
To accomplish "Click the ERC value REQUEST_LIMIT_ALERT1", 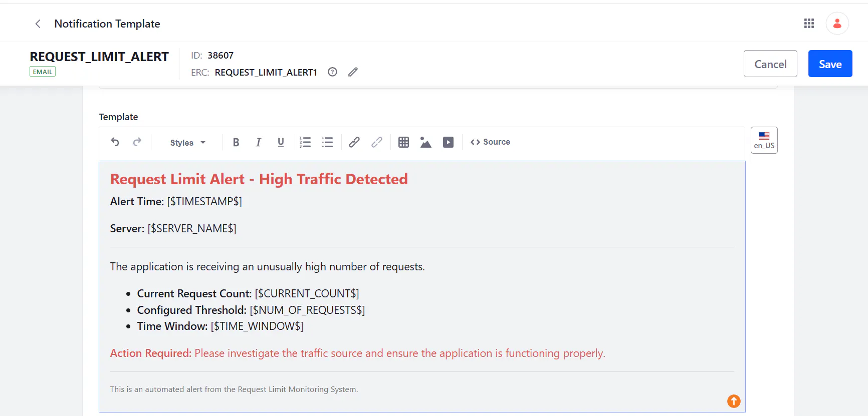I will pos(266,73).
